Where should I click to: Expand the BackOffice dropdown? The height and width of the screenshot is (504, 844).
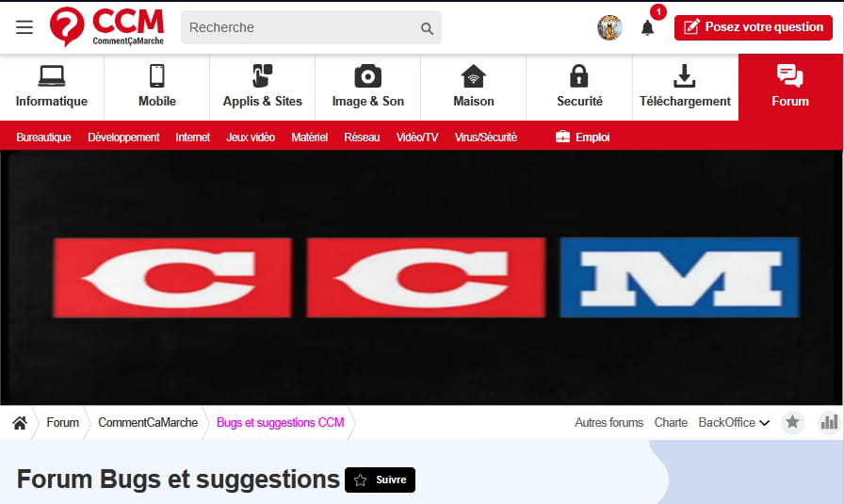coord(734,423)
